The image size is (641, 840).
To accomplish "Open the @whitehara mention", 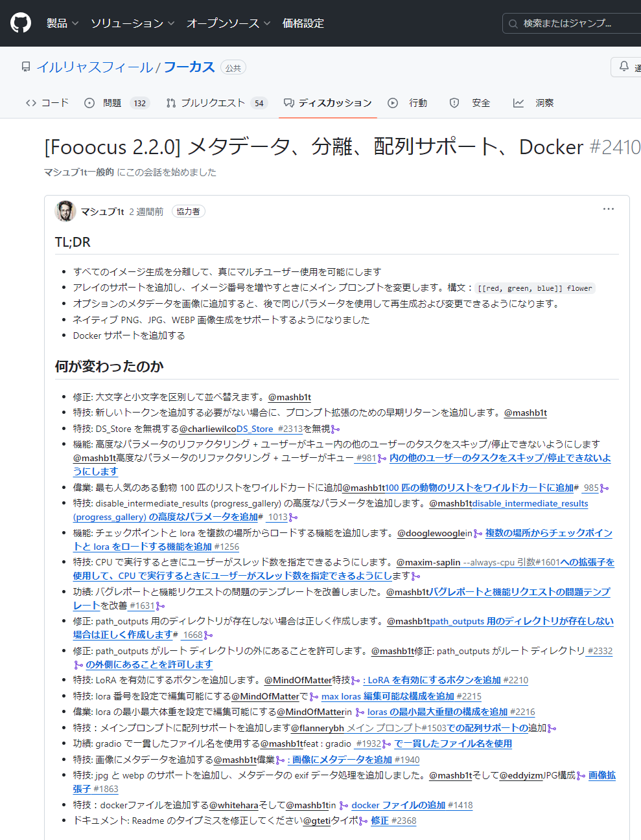I will [234, 805].
